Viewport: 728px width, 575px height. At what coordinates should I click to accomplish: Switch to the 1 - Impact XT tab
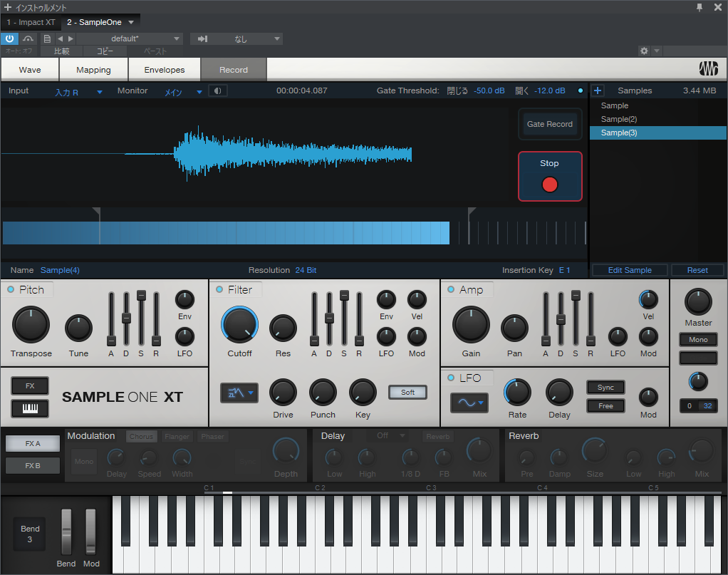tap(31, 22)
